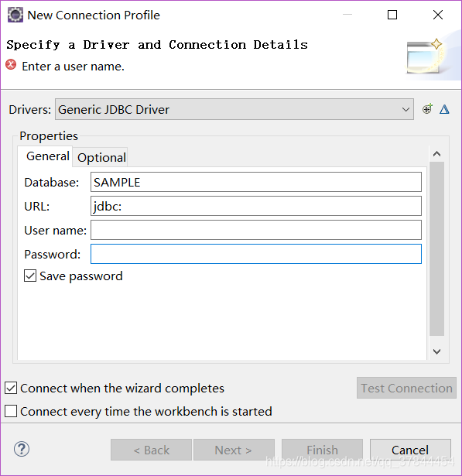This screenshot has width=462, height=476.
Task: Click into the Password field
Action: 256,254
